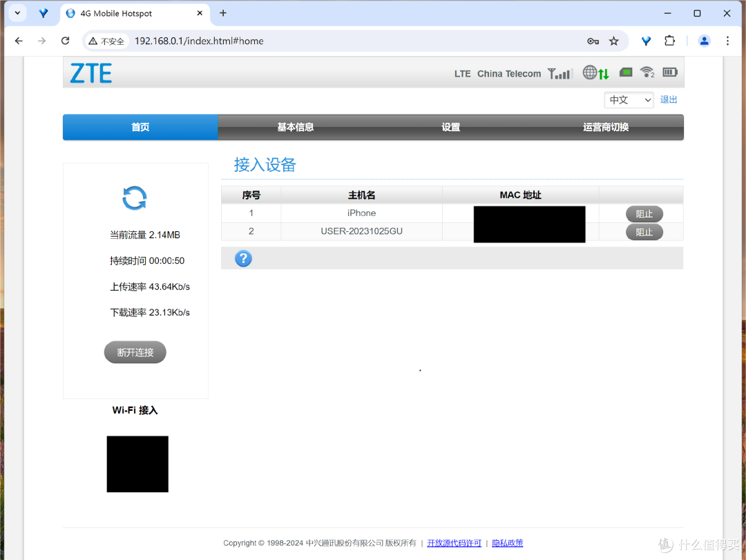746x560 pixels.
Task: Block the iPhone device with 阻止
Action: (644, 213)
